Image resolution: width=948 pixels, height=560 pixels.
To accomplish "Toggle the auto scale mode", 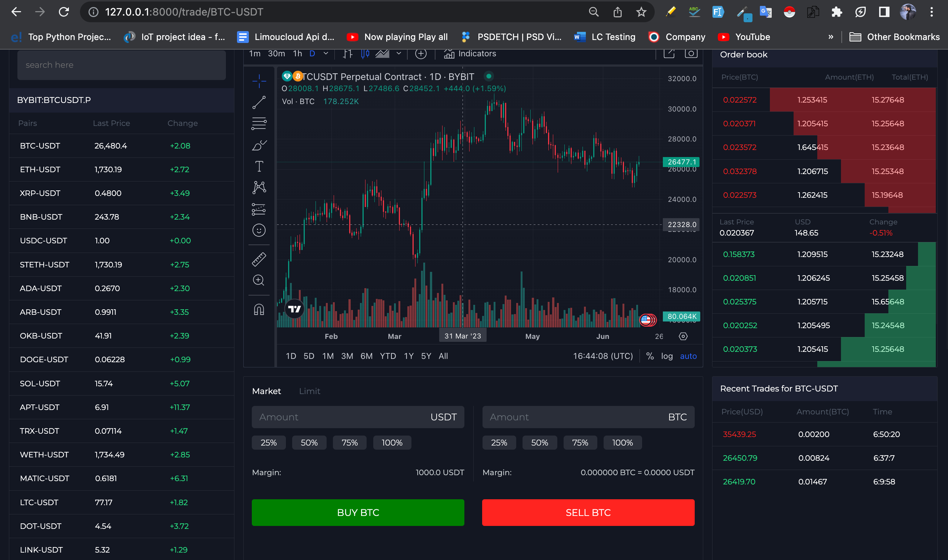I will [688, 356].
